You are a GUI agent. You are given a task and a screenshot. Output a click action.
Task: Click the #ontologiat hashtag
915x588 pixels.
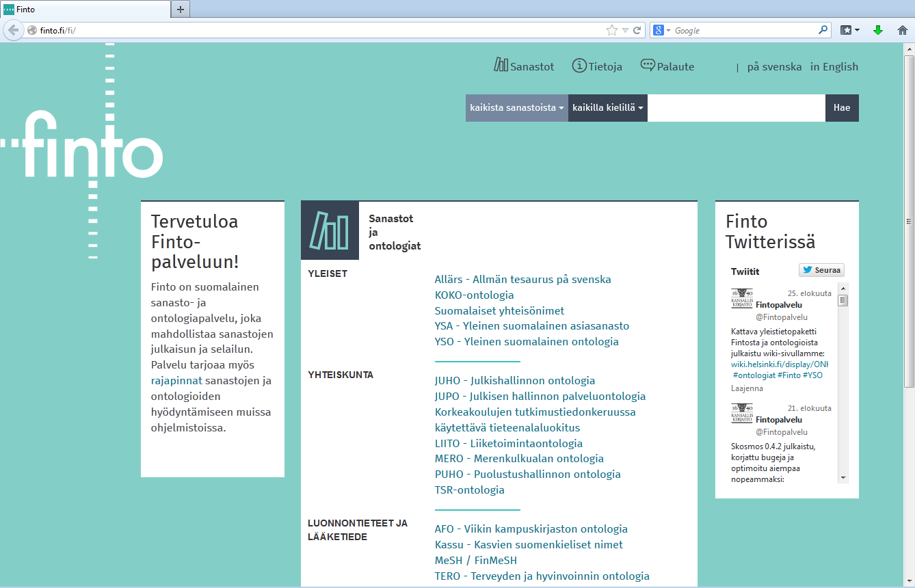click(x=754, y=375)
